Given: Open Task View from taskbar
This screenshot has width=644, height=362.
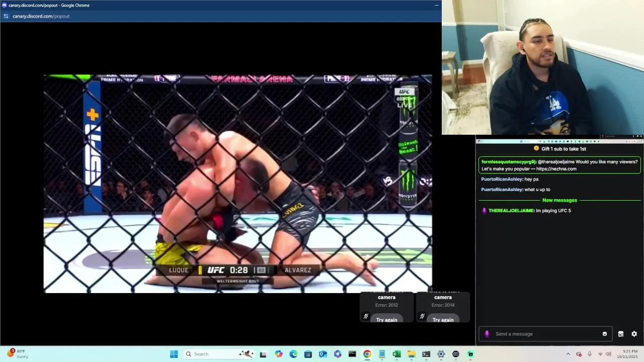Looking at the screenshot, I should 263,354.
